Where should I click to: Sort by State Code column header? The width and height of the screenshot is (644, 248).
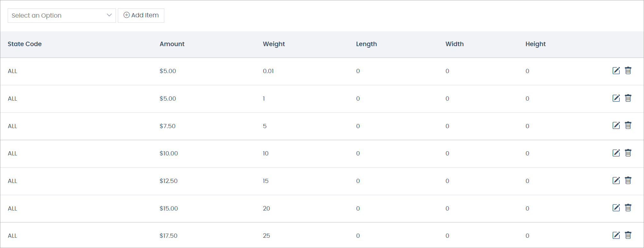click(25, 44)
